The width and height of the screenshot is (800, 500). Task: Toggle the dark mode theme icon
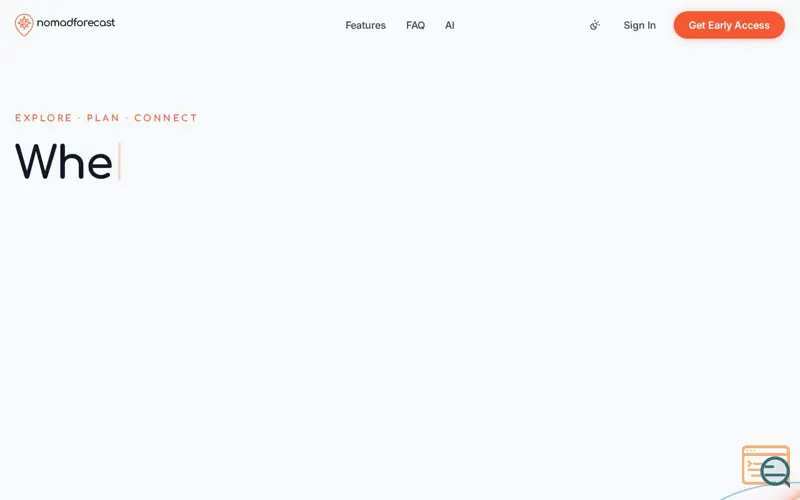click(x=594, y=25)
